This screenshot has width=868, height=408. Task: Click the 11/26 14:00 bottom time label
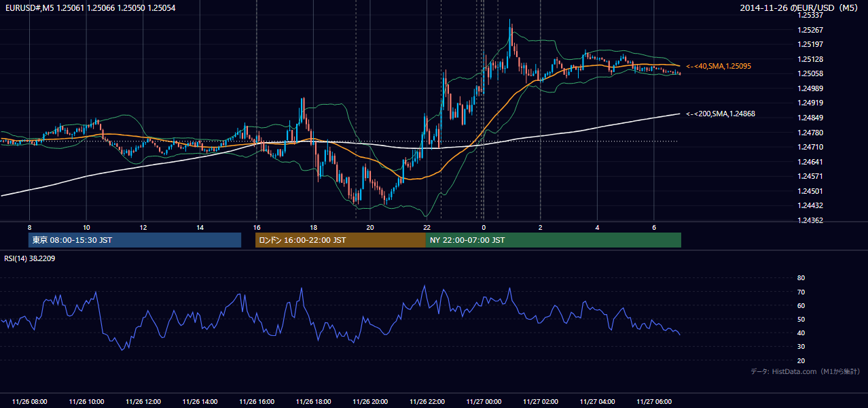[x=200, y=402]
